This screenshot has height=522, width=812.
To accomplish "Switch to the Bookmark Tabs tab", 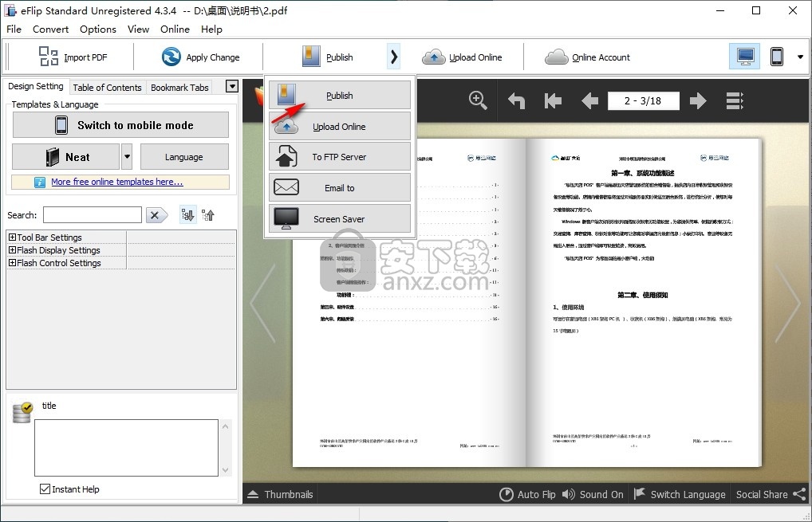I will click(179, 88).
